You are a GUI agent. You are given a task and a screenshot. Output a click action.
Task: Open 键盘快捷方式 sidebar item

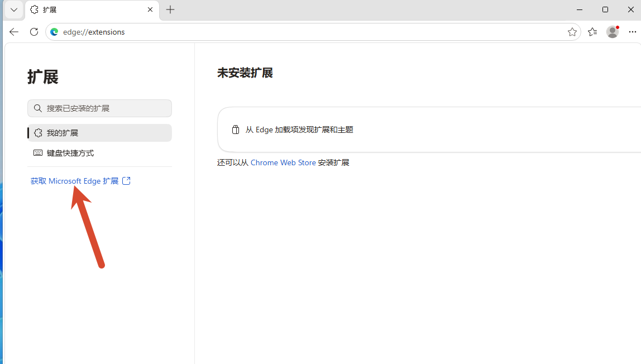coord(100,153)
